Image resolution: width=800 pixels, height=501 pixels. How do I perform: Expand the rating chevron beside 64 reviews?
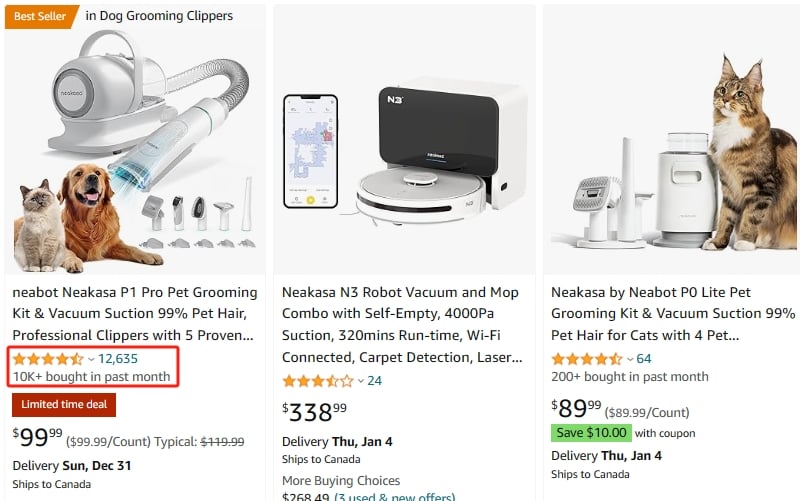pyautogui.click(x=630, y=359)
